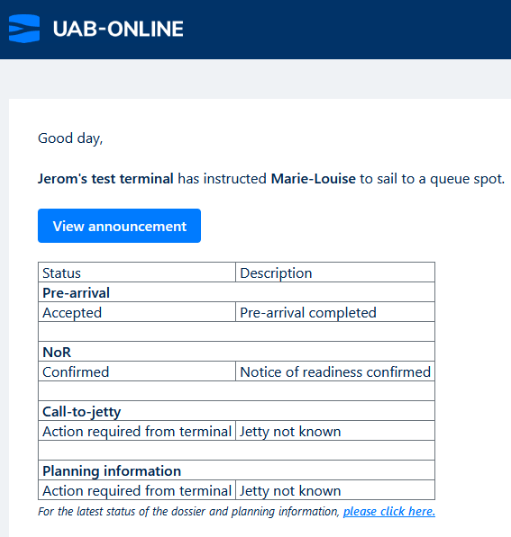Click the UAB-Online logo icon

[24, 28]
